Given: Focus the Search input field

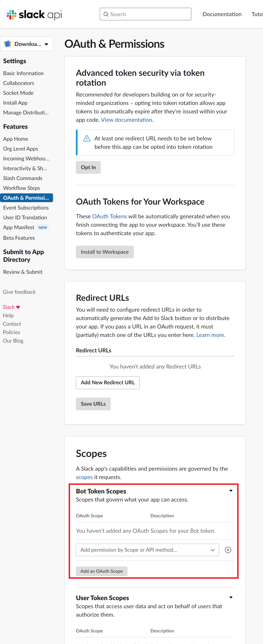Looking at the screenshot, I should (x=145, y=14).
